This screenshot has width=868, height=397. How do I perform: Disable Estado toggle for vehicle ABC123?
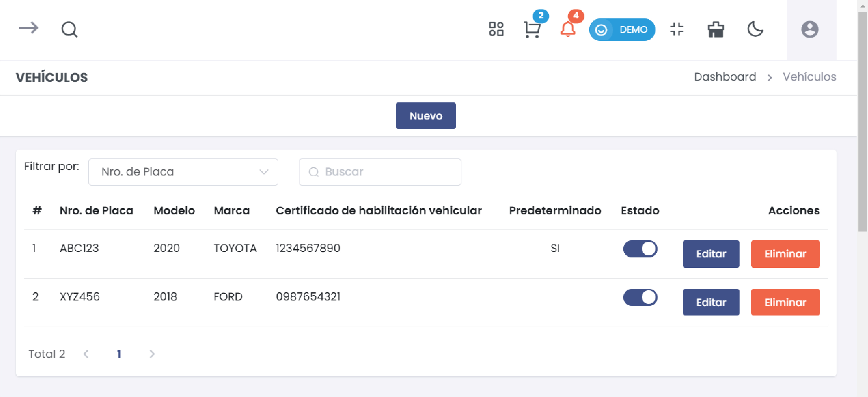tap(640, 249)
